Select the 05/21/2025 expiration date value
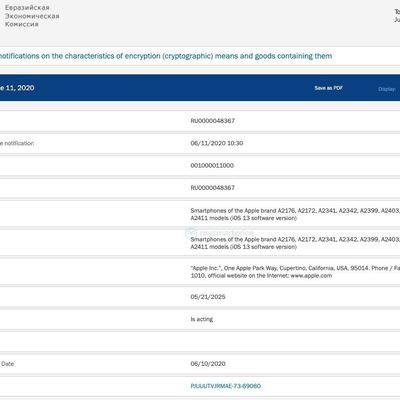The width and height of the screenshot is (400, 400). [208, 297]
